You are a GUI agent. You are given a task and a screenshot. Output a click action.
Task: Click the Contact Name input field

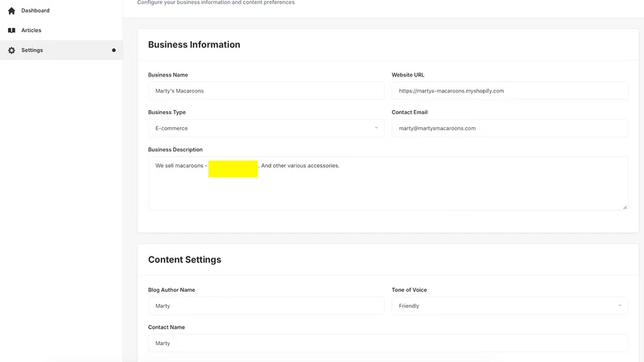coord(388,343)
